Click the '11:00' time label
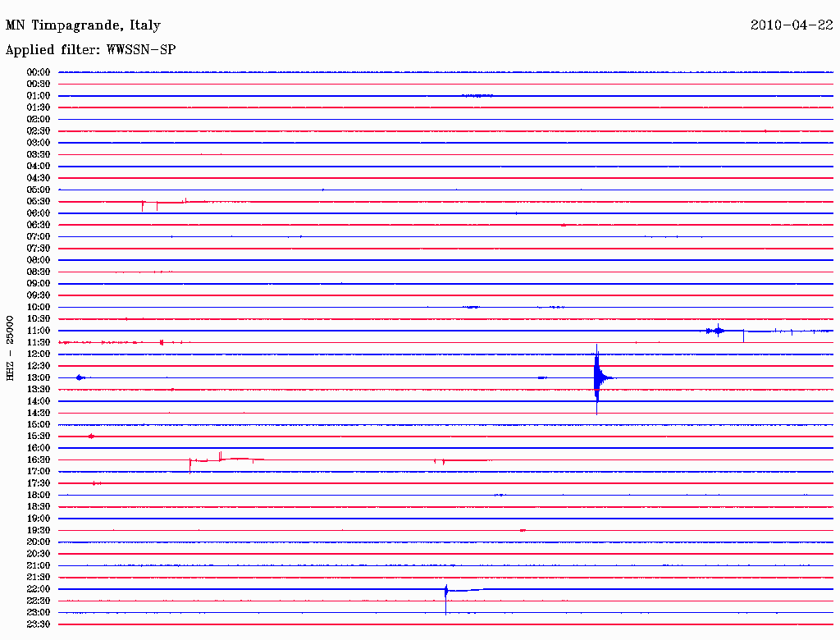Screen dimensions: 840x640 [39, 330]
